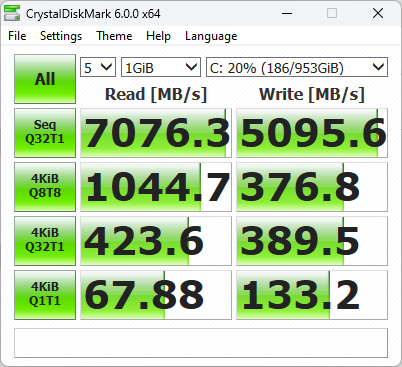Open the Help menu
Screen dimensions: 402x367
(x=158, y=36)
